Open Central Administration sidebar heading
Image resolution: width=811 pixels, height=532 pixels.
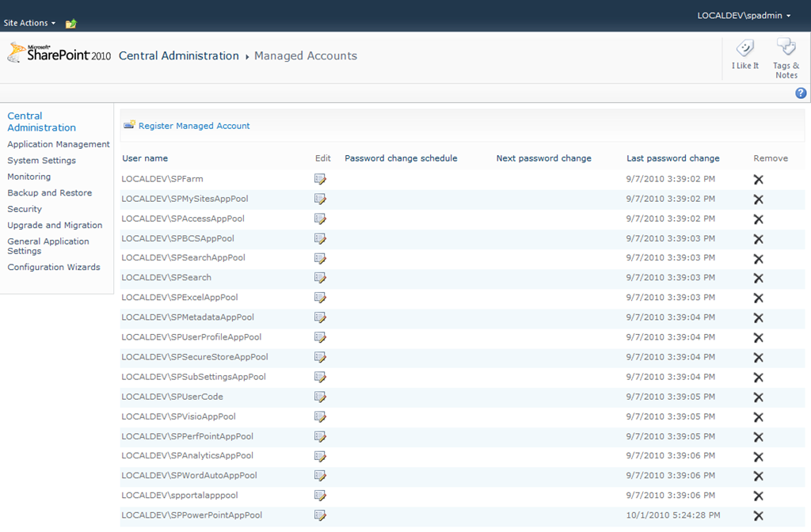41,121
